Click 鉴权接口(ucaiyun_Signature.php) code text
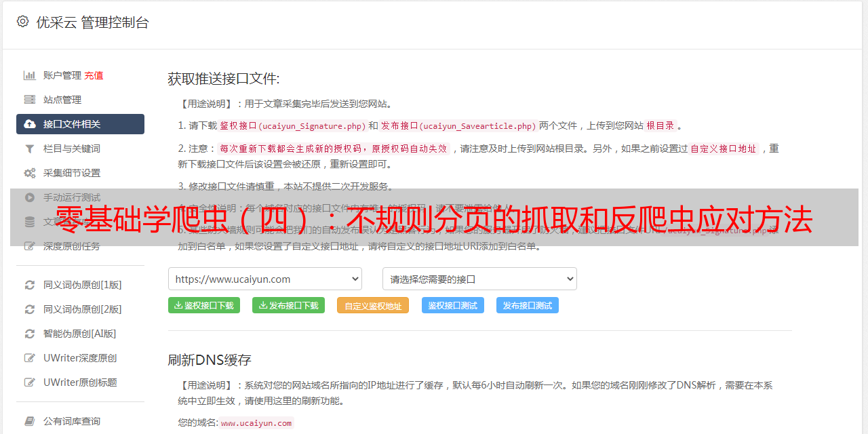 (x=292, y=125)
